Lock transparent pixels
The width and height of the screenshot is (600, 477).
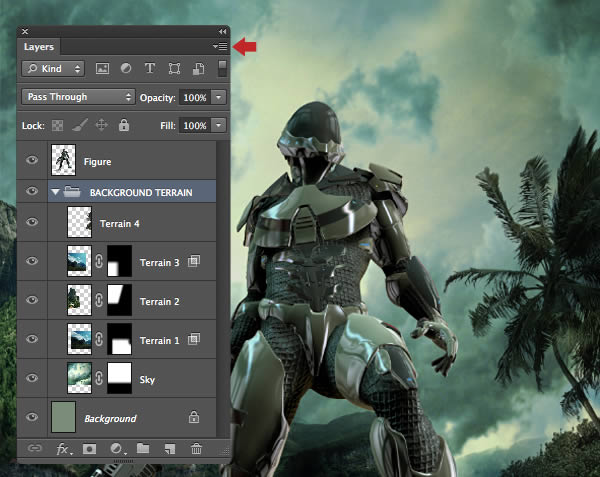coord(57,125)
